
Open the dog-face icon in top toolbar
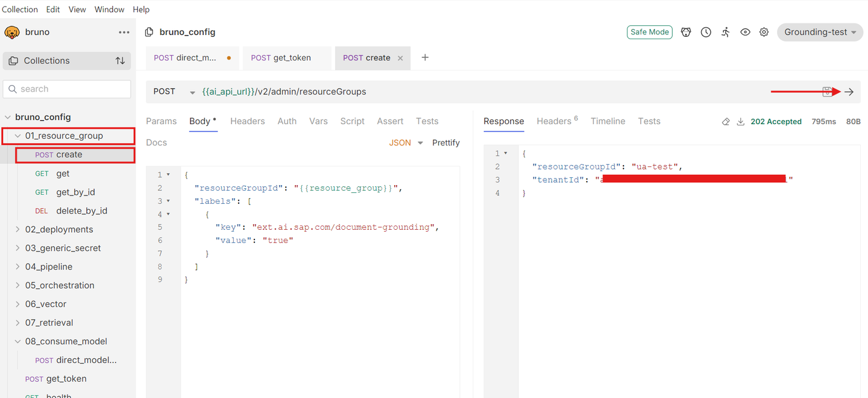point(686,33)
